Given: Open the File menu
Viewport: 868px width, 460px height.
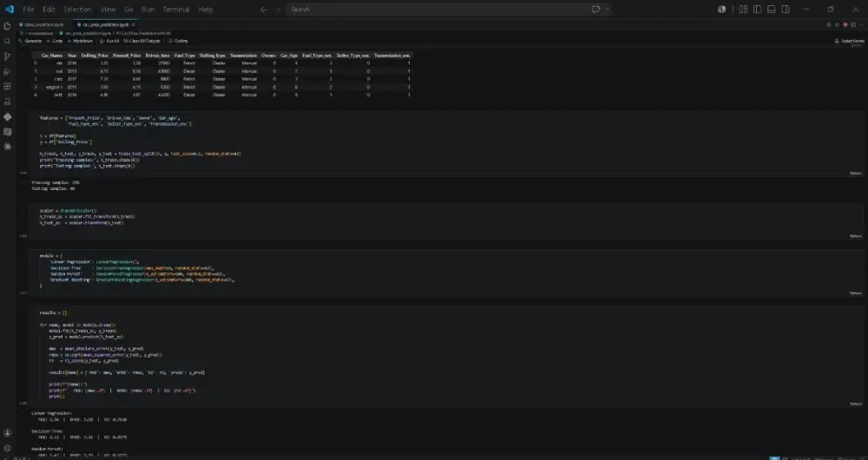Looking at the screenshot, I should pos(29,10).
